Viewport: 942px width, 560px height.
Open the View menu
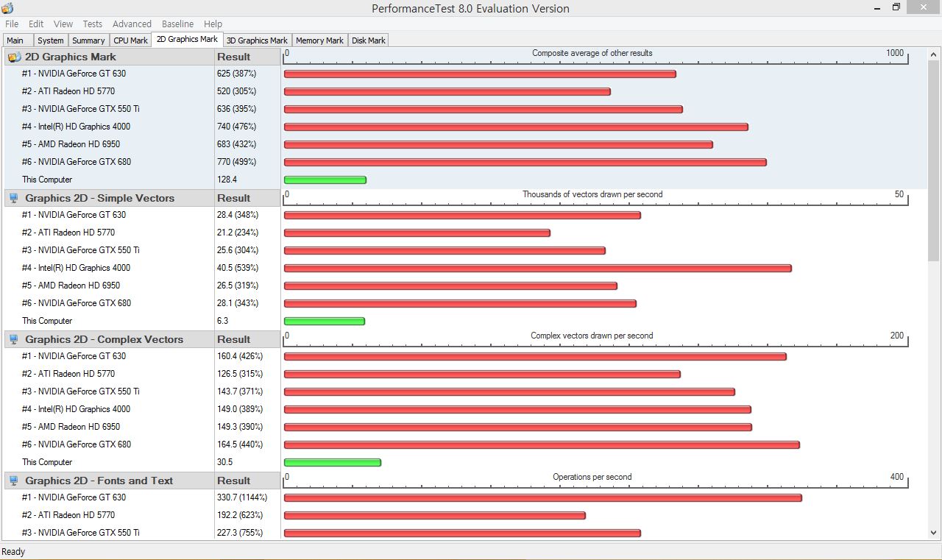(63, 24)
